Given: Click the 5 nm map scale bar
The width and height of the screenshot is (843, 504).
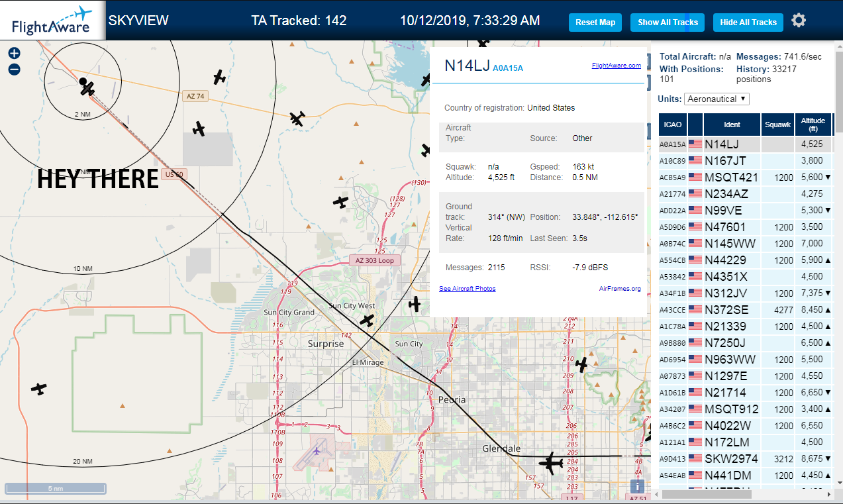Looking at the screenshot, I should point(56,489).
